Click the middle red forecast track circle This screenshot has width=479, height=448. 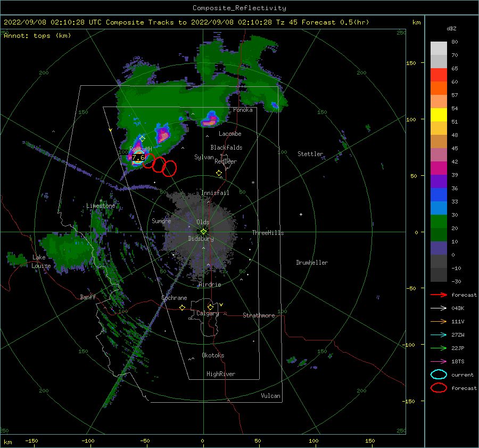(159, 165)
